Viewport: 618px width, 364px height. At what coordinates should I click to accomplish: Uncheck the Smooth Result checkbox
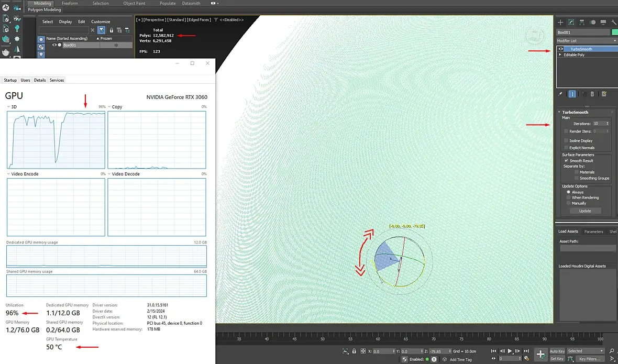566,161
